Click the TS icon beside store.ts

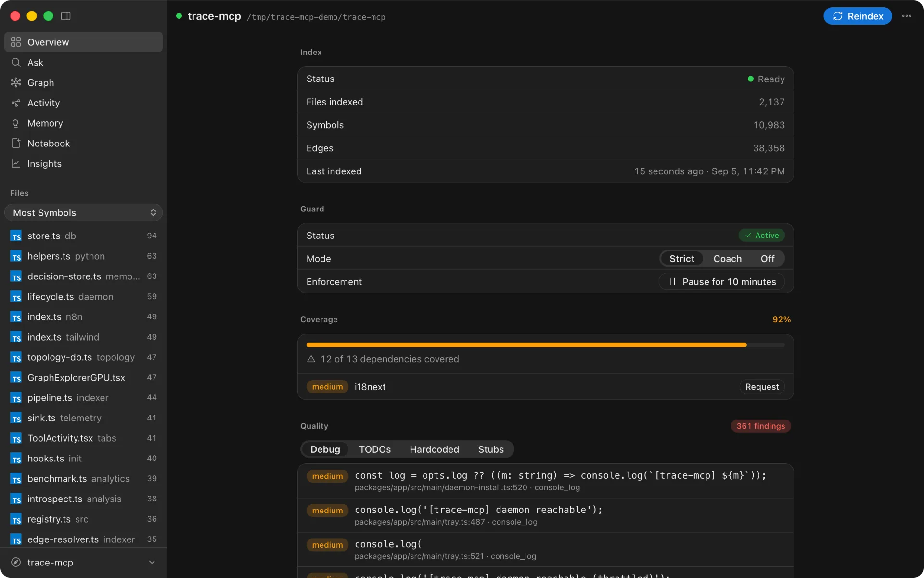[16, 236]
